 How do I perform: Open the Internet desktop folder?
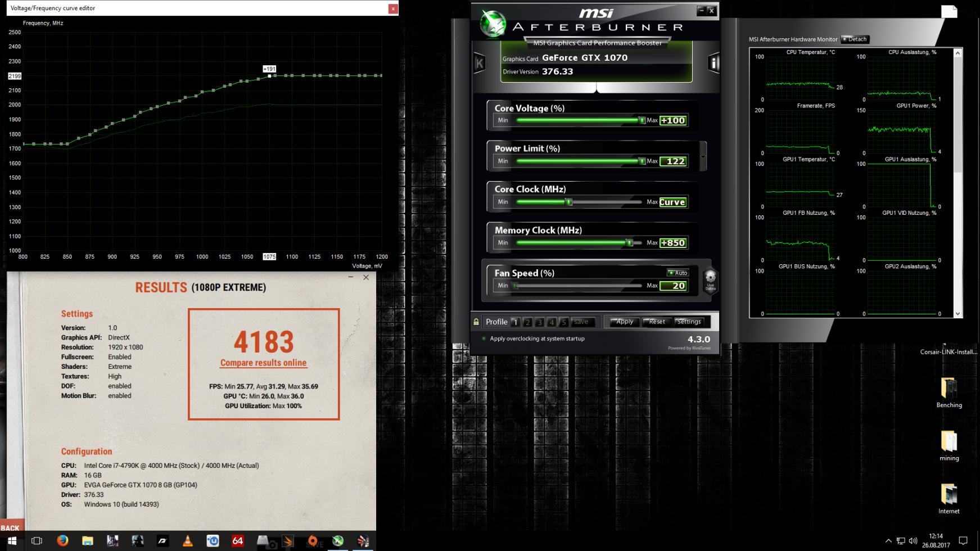click(949, 499)
